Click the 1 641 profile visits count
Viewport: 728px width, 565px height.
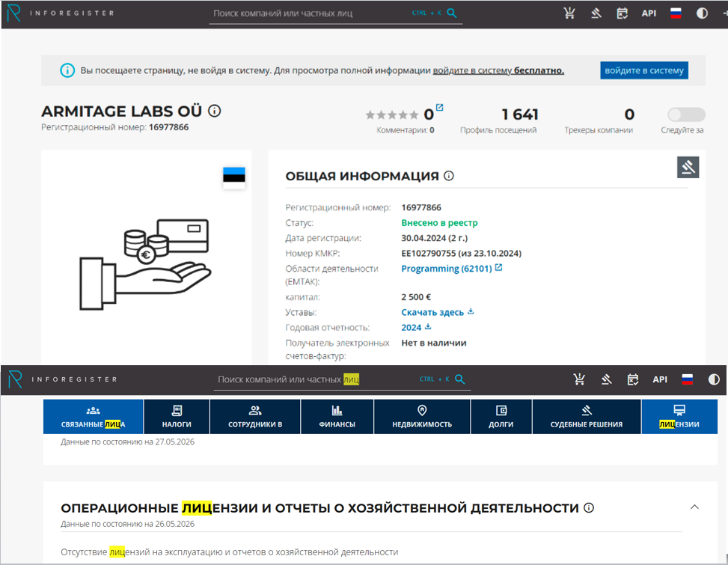click(519, 114)
